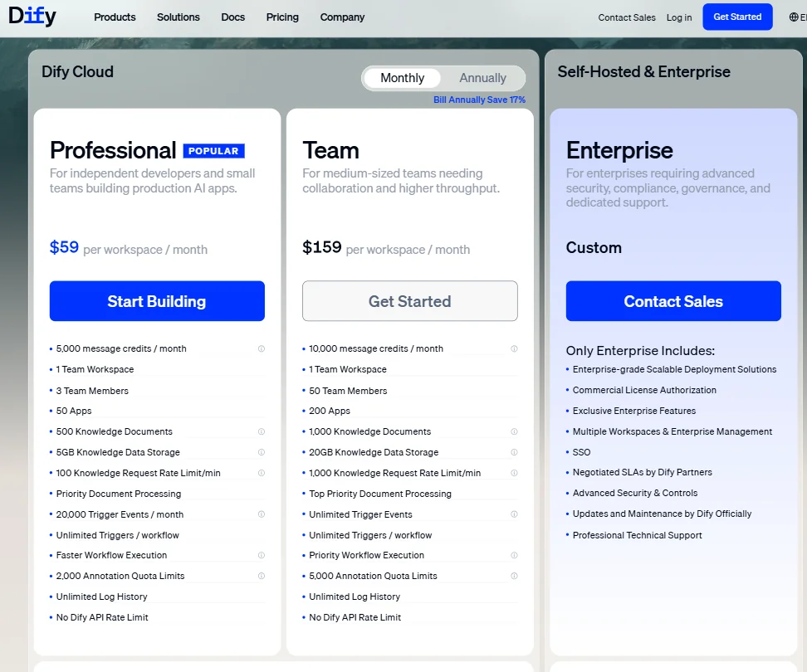Switch to Annually billing
Viewport: 807px width, 672px height.
(482, 78)
